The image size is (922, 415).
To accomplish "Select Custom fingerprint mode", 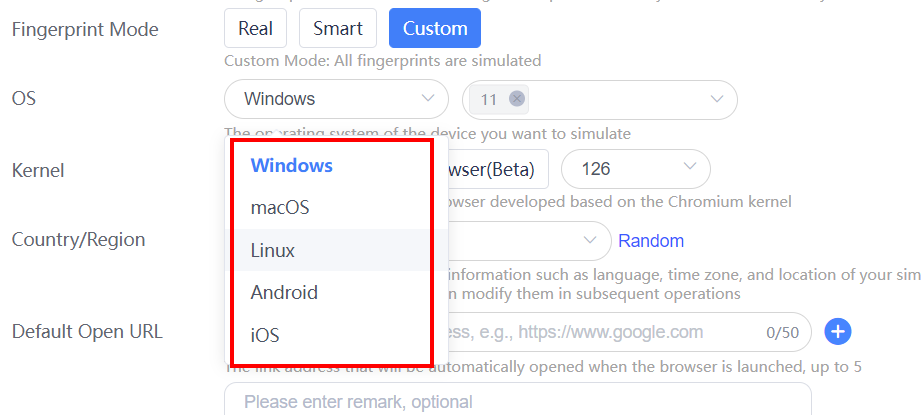I will 435,28.
